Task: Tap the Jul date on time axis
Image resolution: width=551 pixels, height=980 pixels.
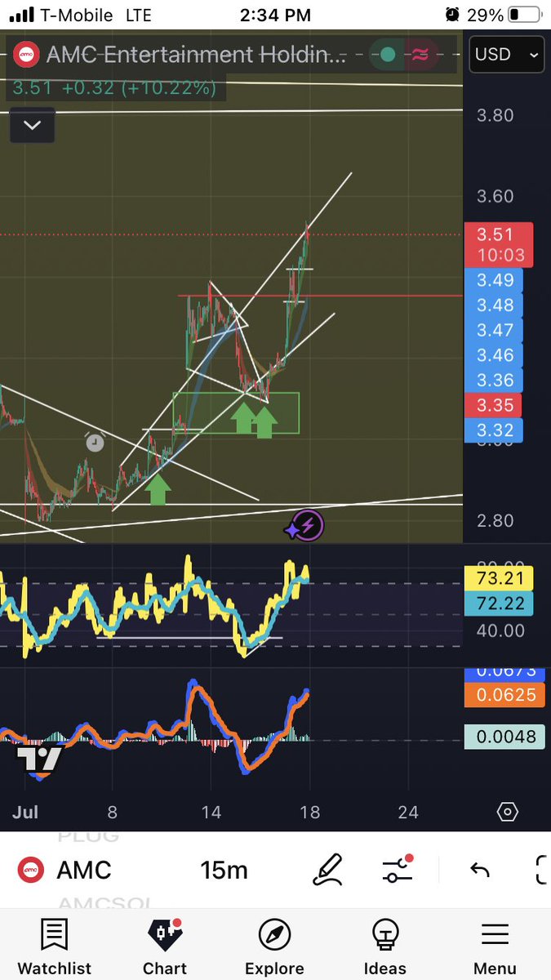Action: click(x=26, y=812)
